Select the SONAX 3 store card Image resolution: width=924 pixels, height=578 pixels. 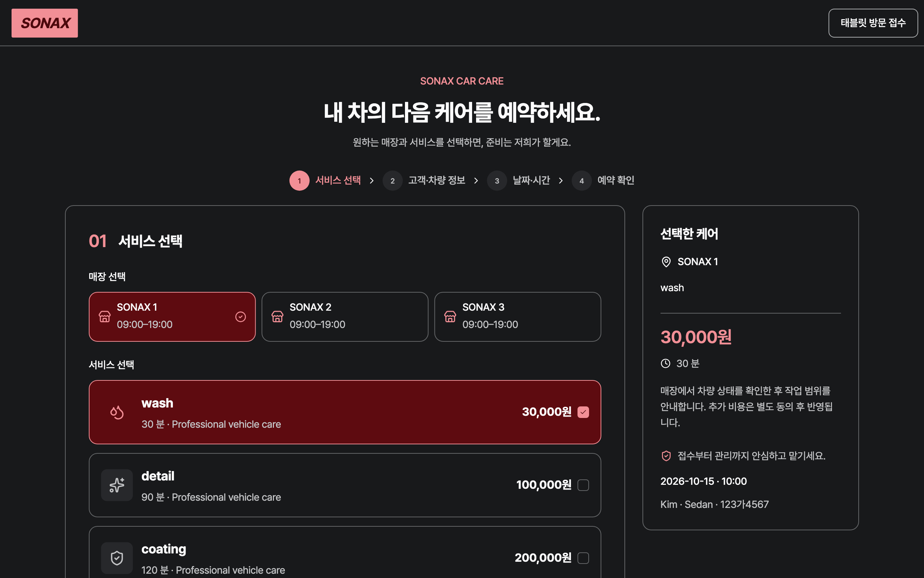(x=518, y=316)
